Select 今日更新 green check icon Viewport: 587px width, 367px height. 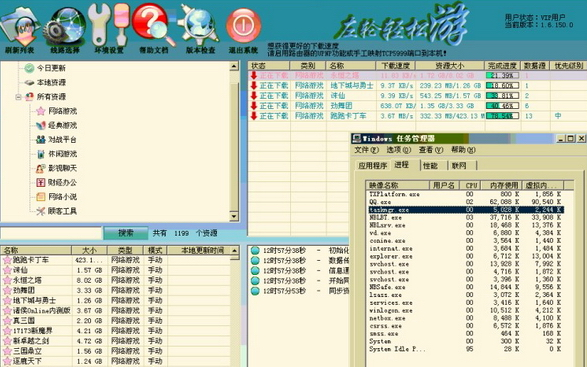(29, 68)
